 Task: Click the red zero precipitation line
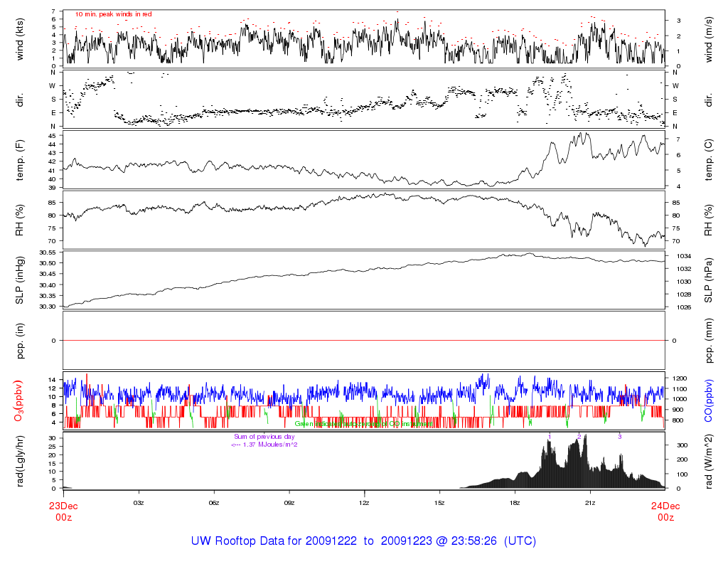coord(364,341)
